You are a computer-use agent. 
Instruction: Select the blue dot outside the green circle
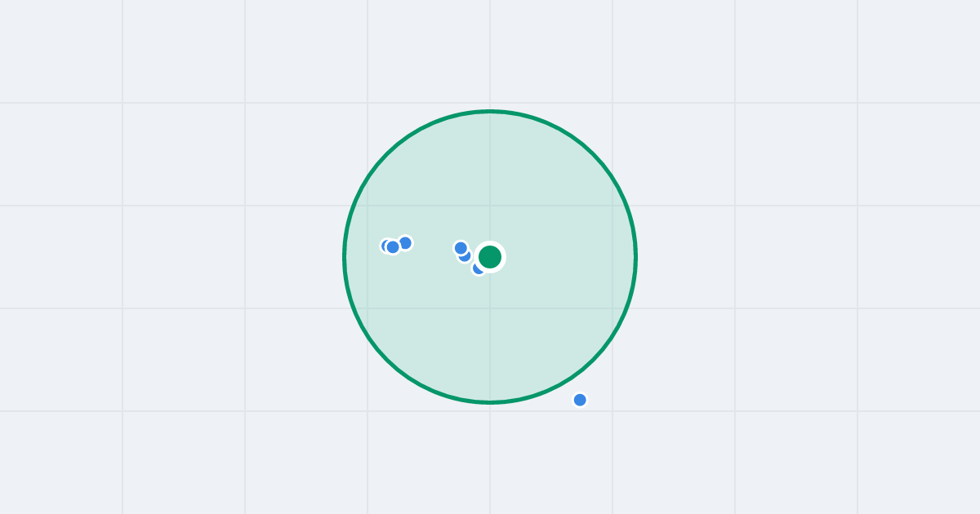pos(580,400)
